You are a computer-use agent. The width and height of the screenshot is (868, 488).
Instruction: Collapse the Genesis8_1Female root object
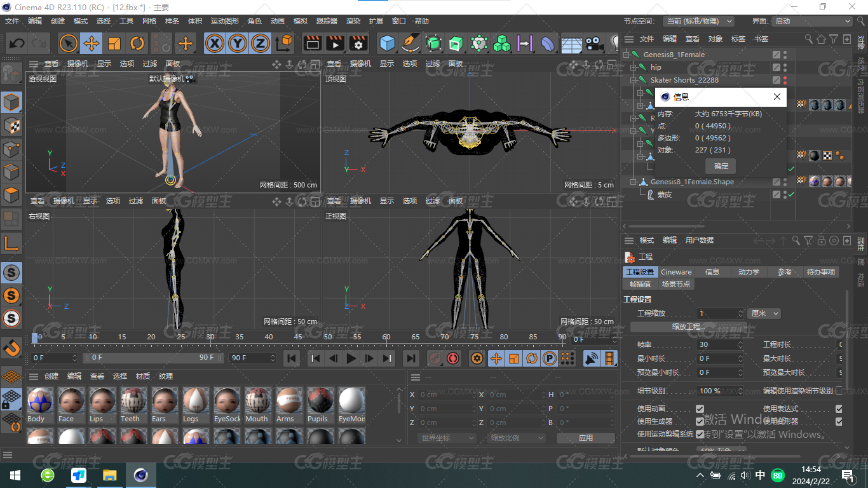pos(626,55)
